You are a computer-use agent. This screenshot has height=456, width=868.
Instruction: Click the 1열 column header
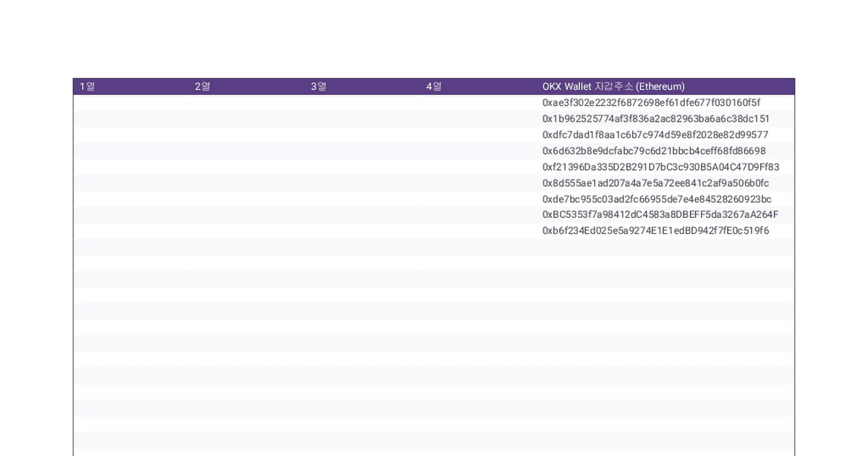(x=88, y=87)
